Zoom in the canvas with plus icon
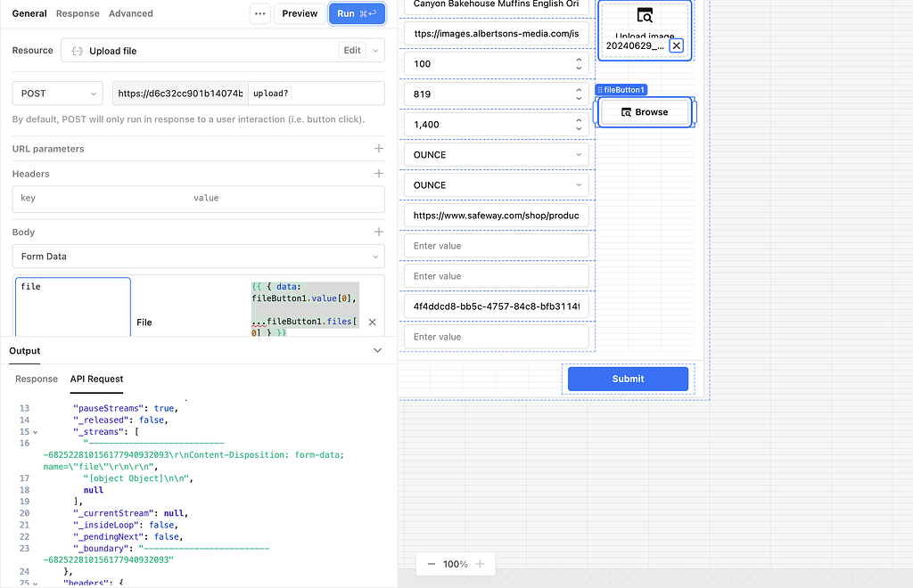Image resolution: width=913 pixels, height=588 pixels. click(x=480, y=564)
